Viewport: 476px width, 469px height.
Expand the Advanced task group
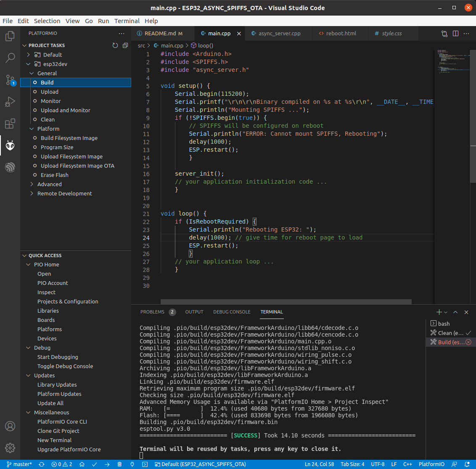[32, 184]
